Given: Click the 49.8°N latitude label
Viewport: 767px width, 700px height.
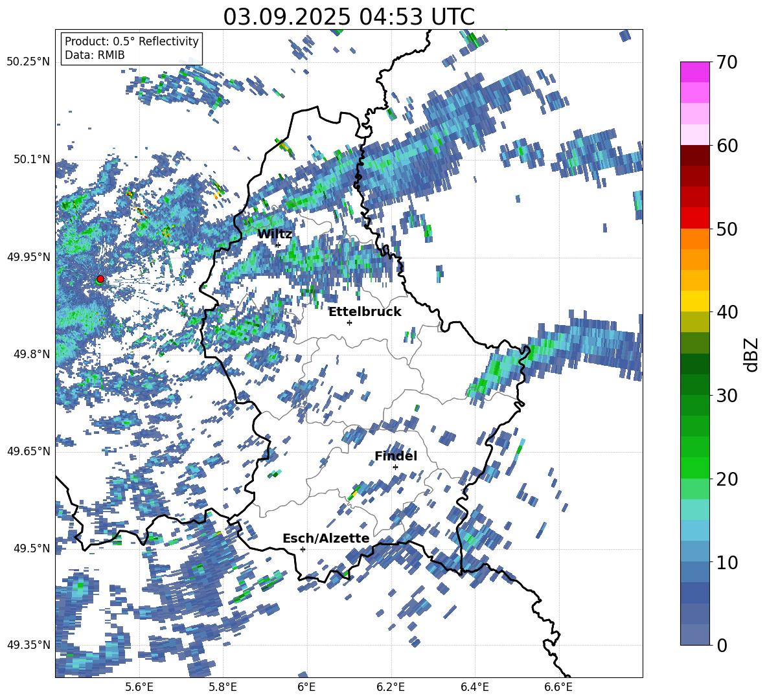Looking at the screenshot, I should (31, 354).
